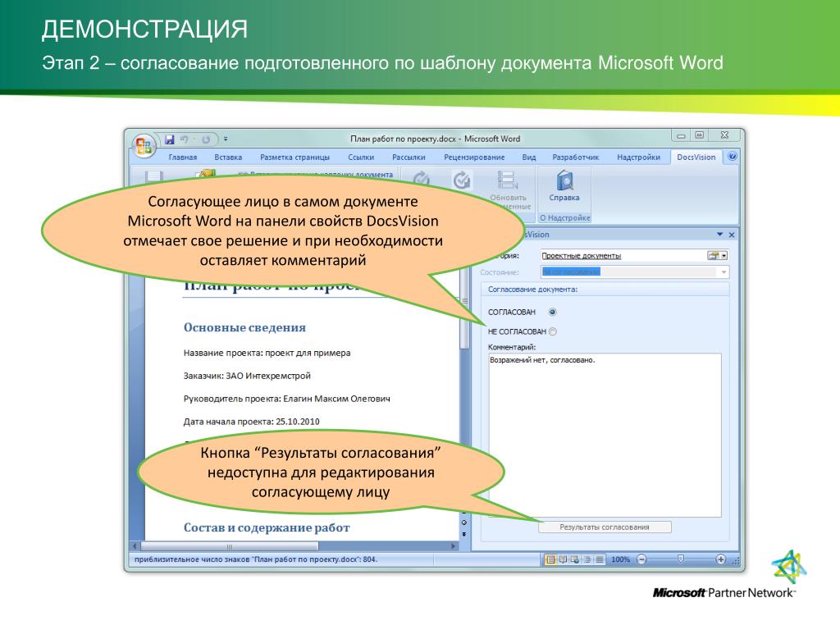Image resolution: width=840 pixels, height=630 pixels.
Task: Select the НЕ СОГЛАСОВАН radio button
Action: pos(552,331)
